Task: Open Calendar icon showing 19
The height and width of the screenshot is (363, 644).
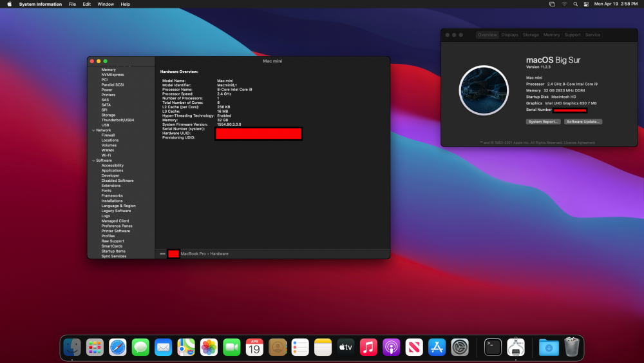Action: click(254, 348)
